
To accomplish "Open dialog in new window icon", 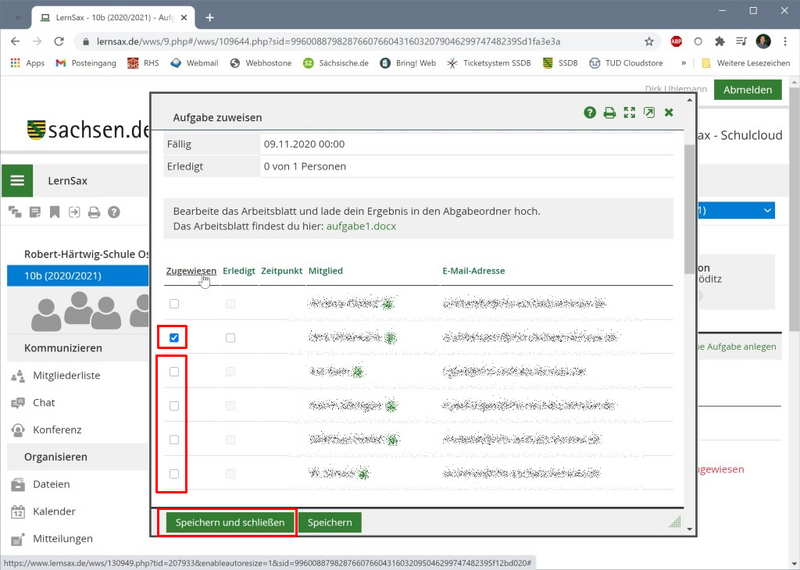I will [x=649, y=113].
